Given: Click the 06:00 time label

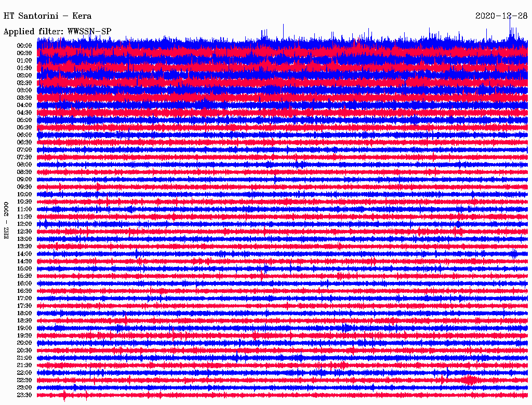Looking at the screenshot, I should (24, 135).
